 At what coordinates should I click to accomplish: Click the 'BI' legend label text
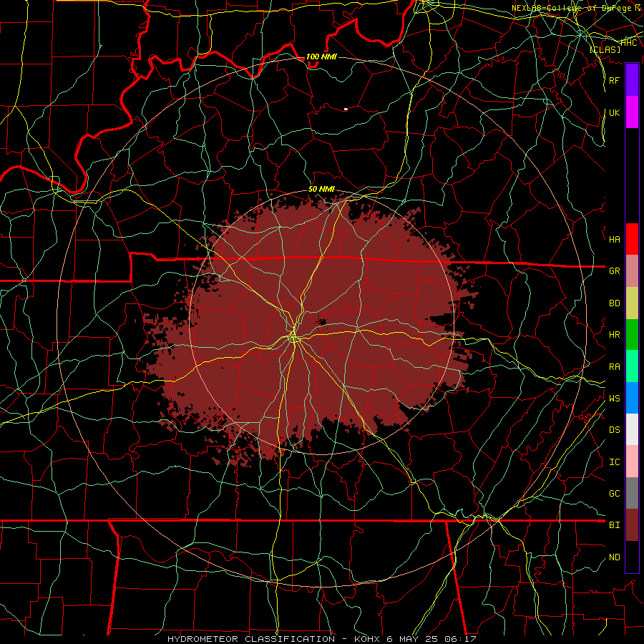(614, 525)
